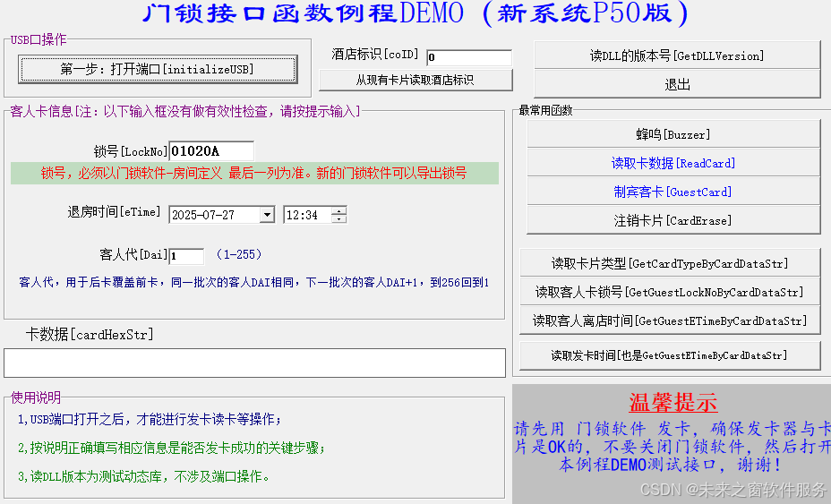Viewport: 831px width, 504px height.
Task: Click usage instruction line 1 about USB port
Action: click(x=150, y=420)
